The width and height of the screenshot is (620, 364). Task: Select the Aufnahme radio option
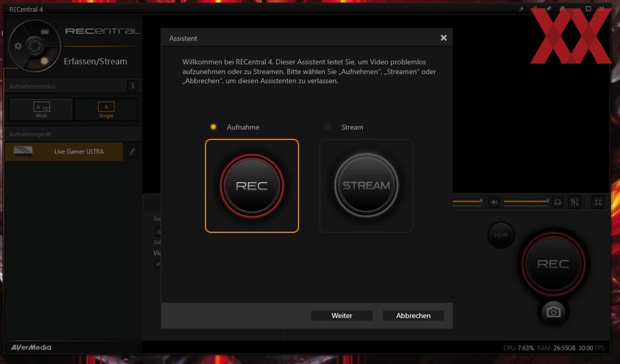click(213, 127)
